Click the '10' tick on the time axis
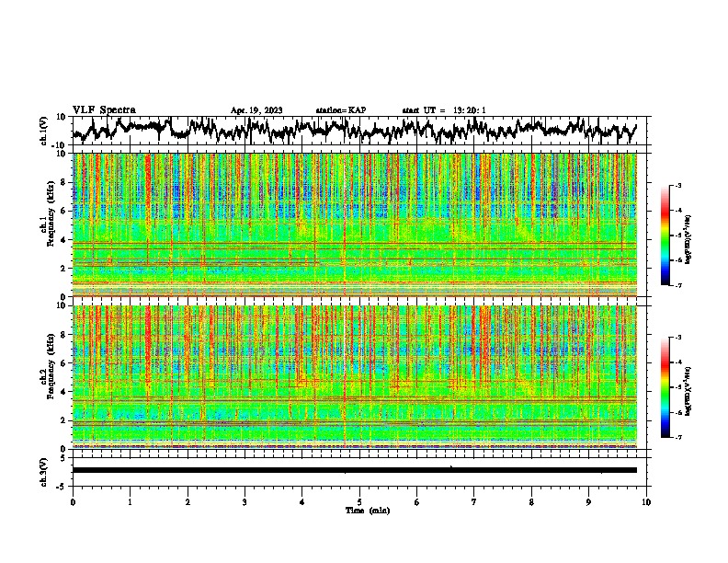The height and width of the screenshot is (563, 728). tap(646, 502)
